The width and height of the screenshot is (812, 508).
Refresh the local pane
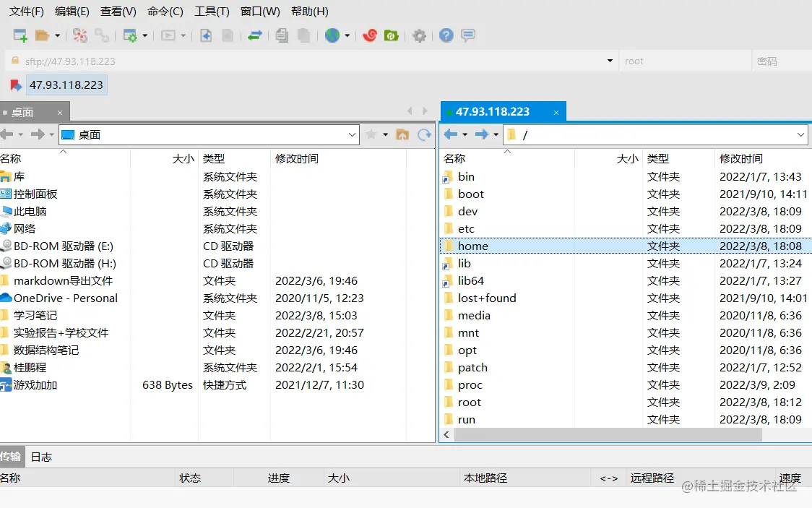point(424,134)
